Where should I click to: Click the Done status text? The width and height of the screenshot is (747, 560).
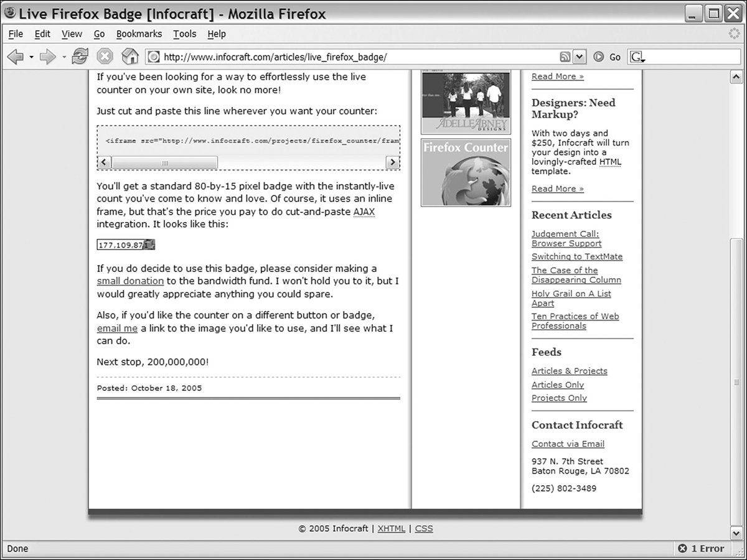click(x=17, y=548)
